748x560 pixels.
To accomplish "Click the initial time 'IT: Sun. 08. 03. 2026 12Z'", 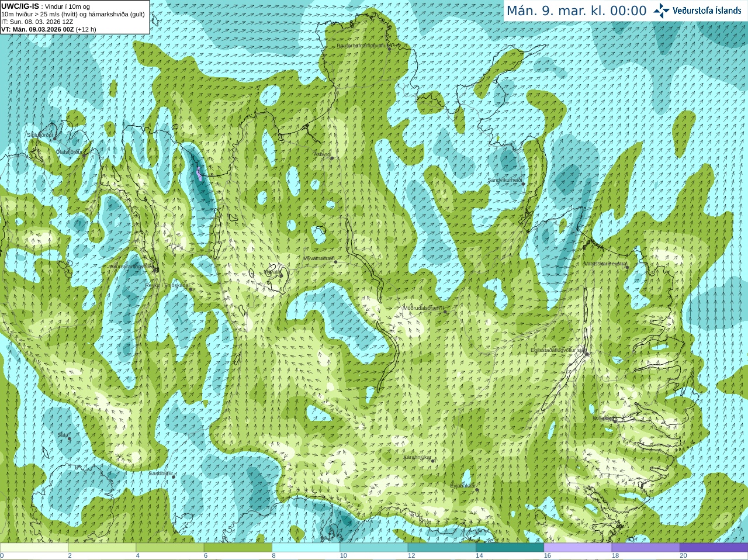I will coord(37,22).
